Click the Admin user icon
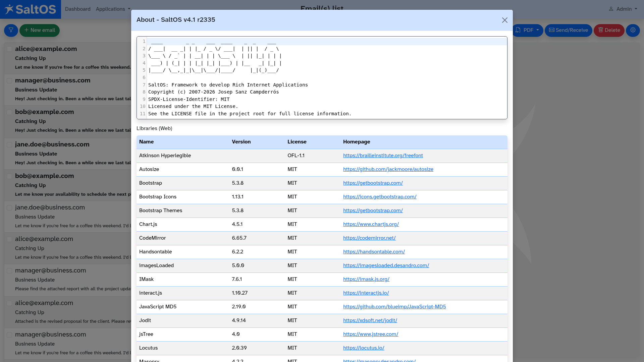644x362 pixels. pos(611,9)
